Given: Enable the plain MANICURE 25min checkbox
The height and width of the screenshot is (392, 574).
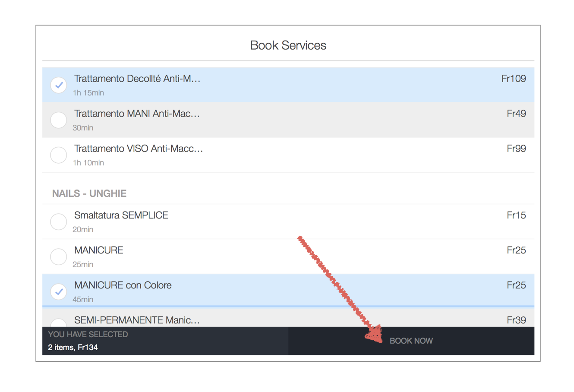Looking at the screenshot, I should click(x=59, y=256).
